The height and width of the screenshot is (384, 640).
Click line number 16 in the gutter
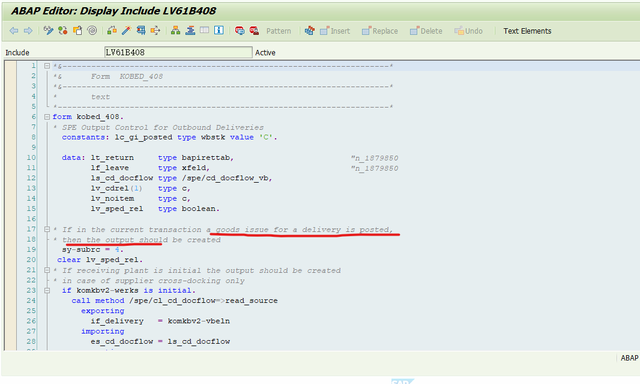31,219
